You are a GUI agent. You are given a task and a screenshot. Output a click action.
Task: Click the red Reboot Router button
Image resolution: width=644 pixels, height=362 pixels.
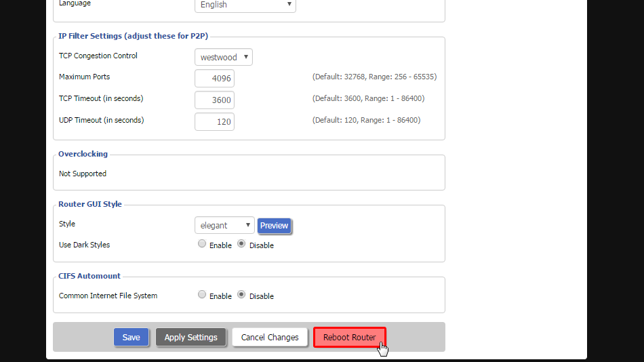coord(349,337)
